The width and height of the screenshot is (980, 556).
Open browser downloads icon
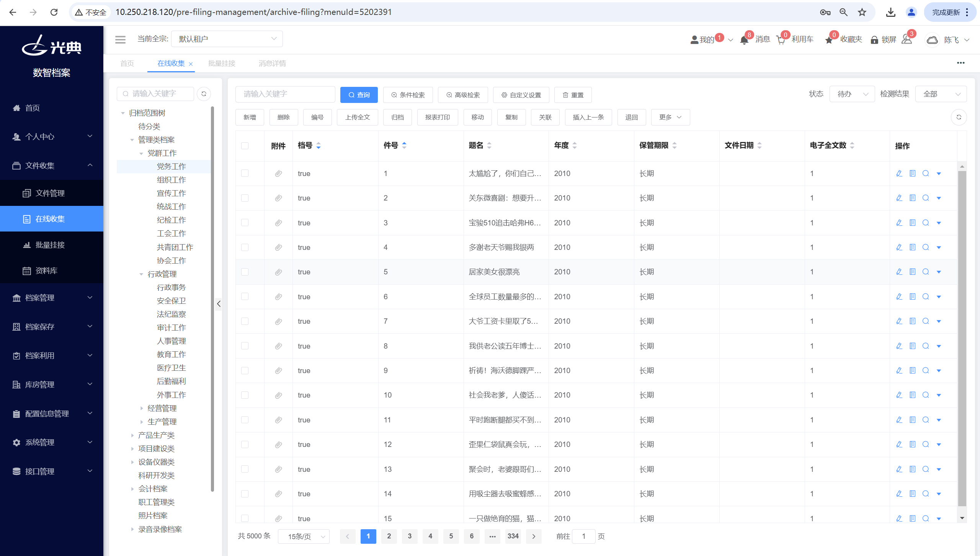point(890,12)
